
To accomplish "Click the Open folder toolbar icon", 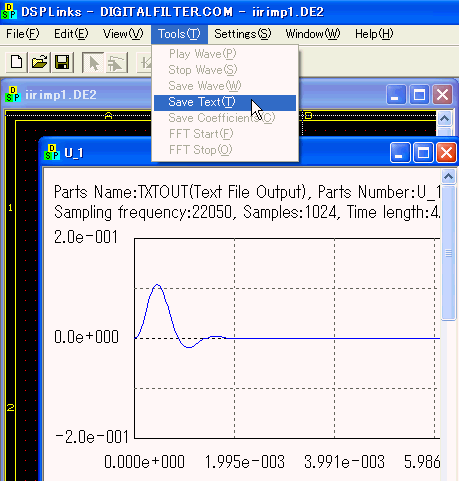I will click(x=39, y=62).
